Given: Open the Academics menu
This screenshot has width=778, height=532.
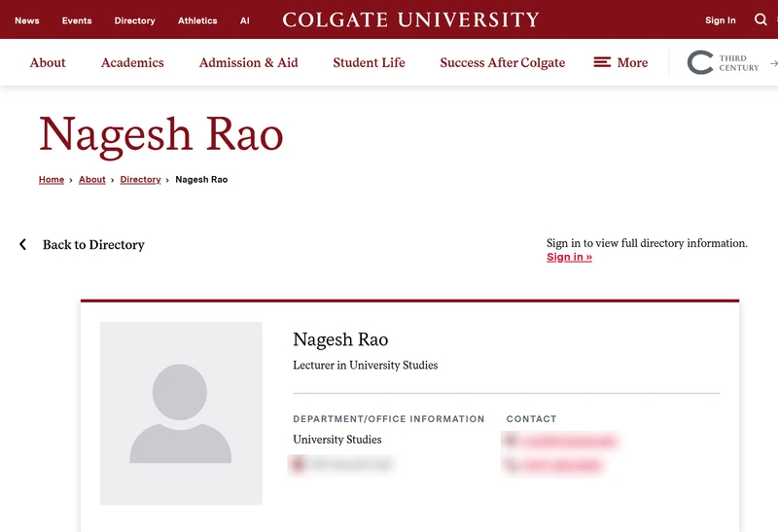Looking at the screenshot, I should 132,62.
